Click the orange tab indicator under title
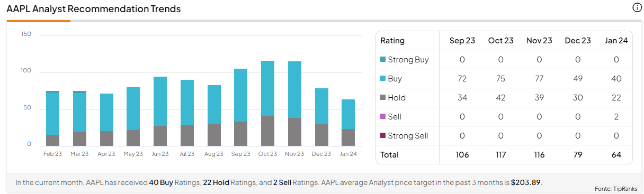Viewport: 644px width, 194px height. coord(38,21)
